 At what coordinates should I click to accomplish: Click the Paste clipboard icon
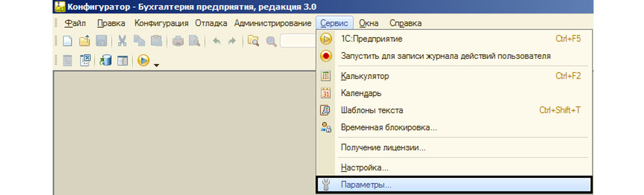156,41
